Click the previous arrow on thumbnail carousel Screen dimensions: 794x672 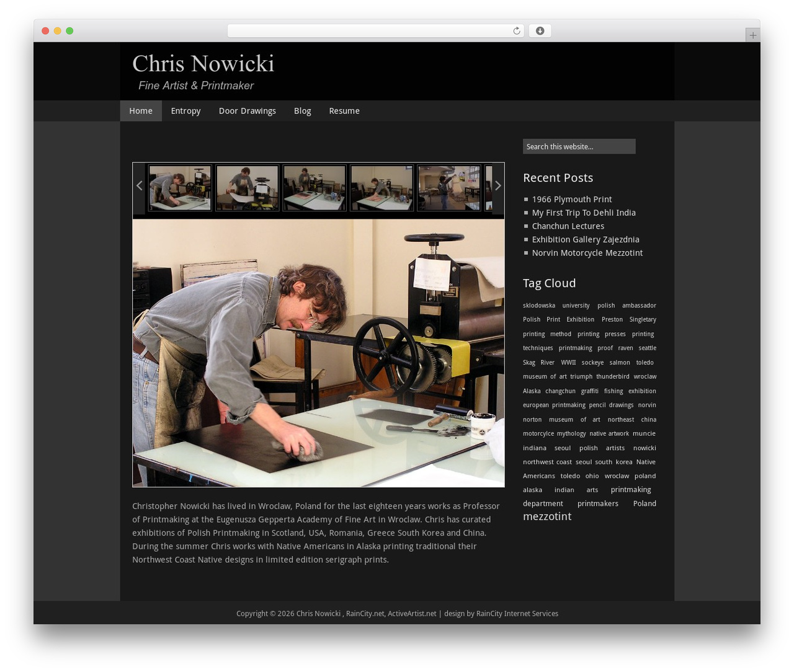click(139, 185)
